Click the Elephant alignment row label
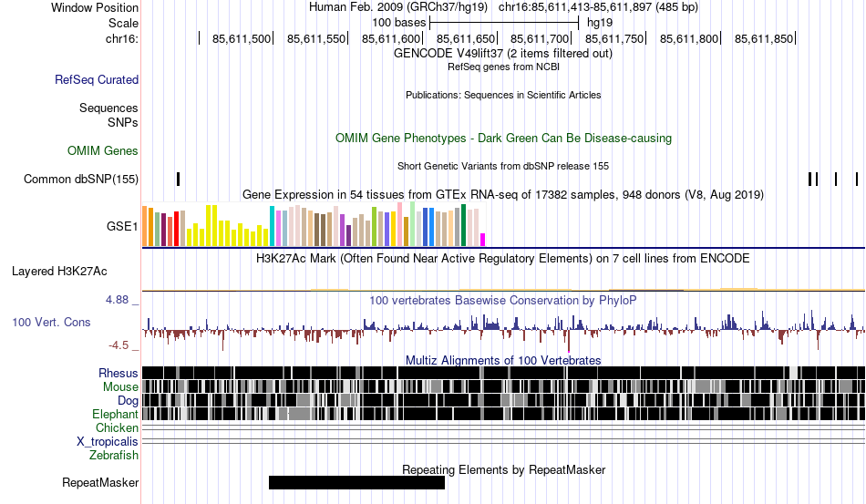The height and width of the screenshot is (504, 866). pos(115,414)
